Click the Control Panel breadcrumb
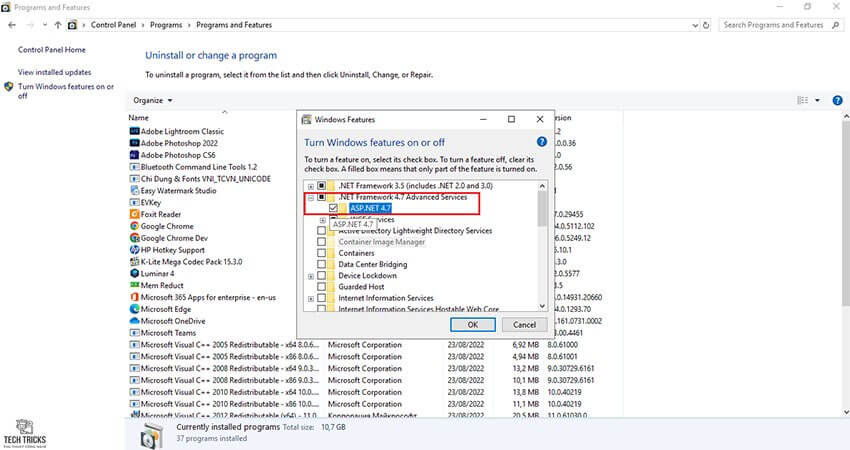The height and width of the screenshot is (450, 850). coord(113,25)
